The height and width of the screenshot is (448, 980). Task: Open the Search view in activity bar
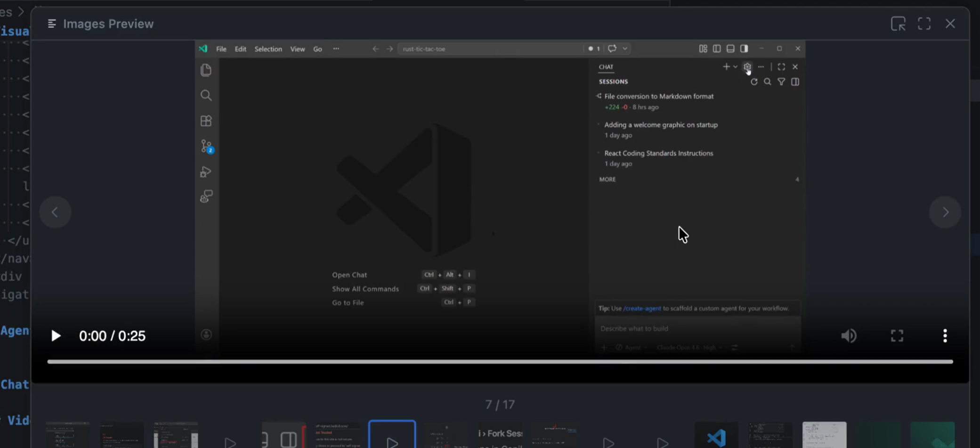[x=206, y=96]
